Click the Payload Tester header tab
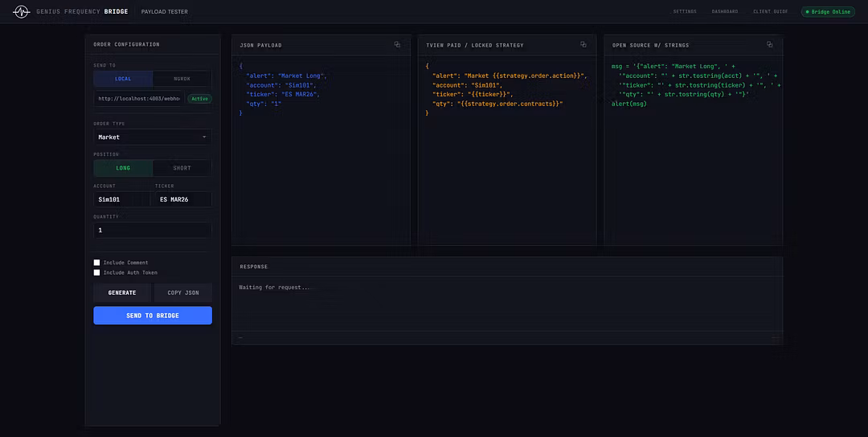This screenshot has height=437, width=868. (165, 11)
